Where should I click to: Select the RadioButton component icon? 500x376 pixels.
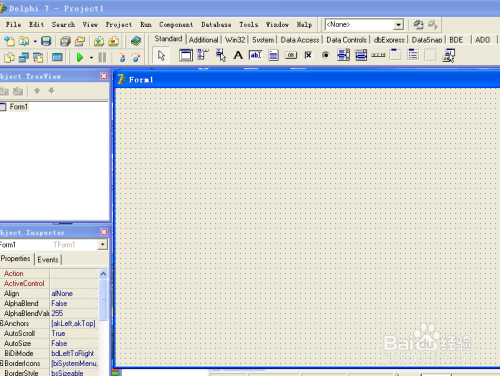coord(325,55)
